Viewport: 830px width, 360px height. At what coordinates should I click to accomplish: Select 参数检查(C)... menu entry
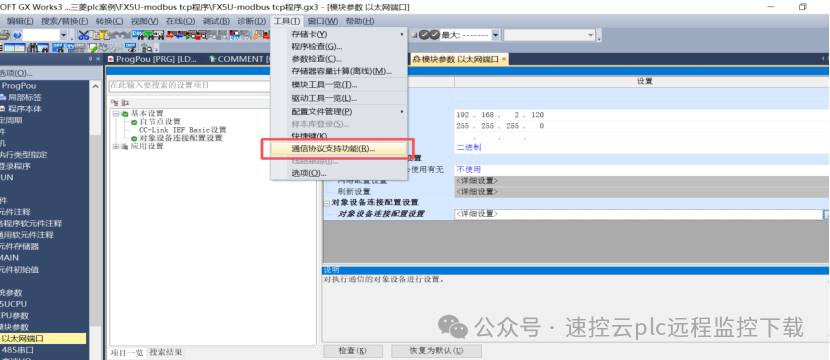339,59
